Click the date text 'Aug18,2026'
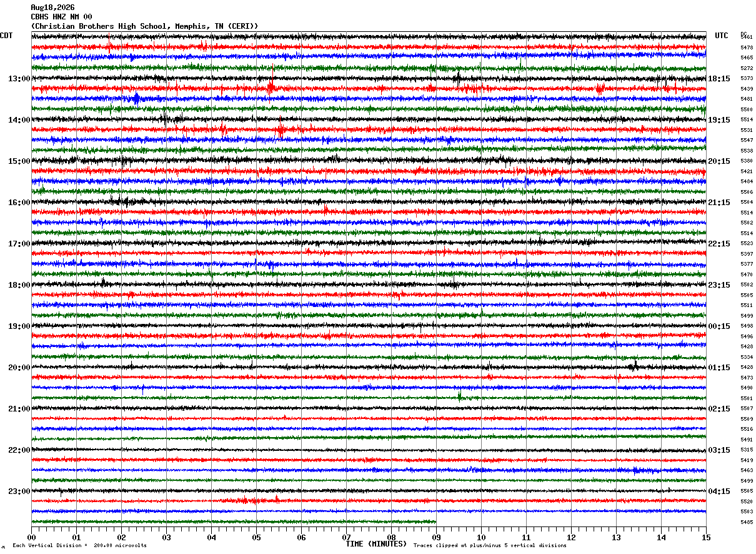756x554 pixels. [52, 8]
